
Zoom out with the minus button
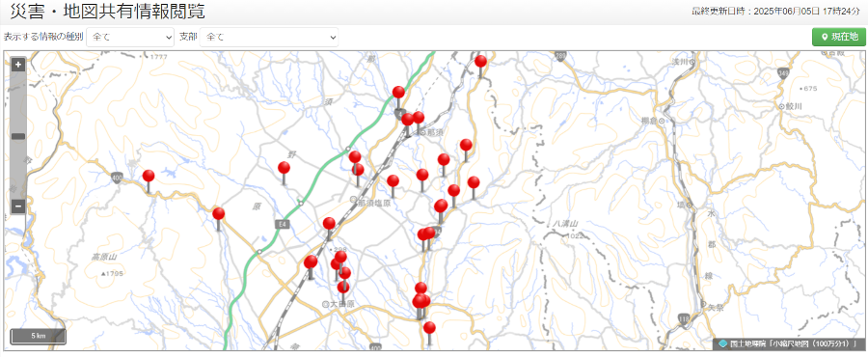point(17,206)
